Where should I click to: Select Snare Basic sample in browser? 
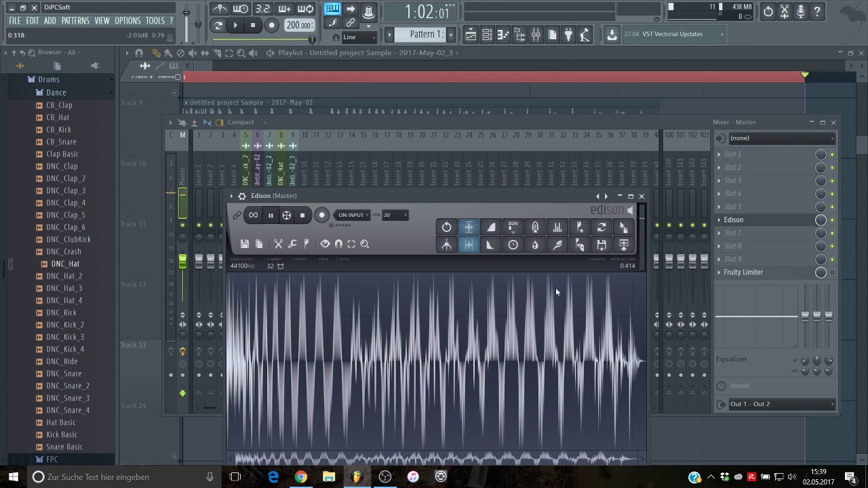tap(64, 447)
